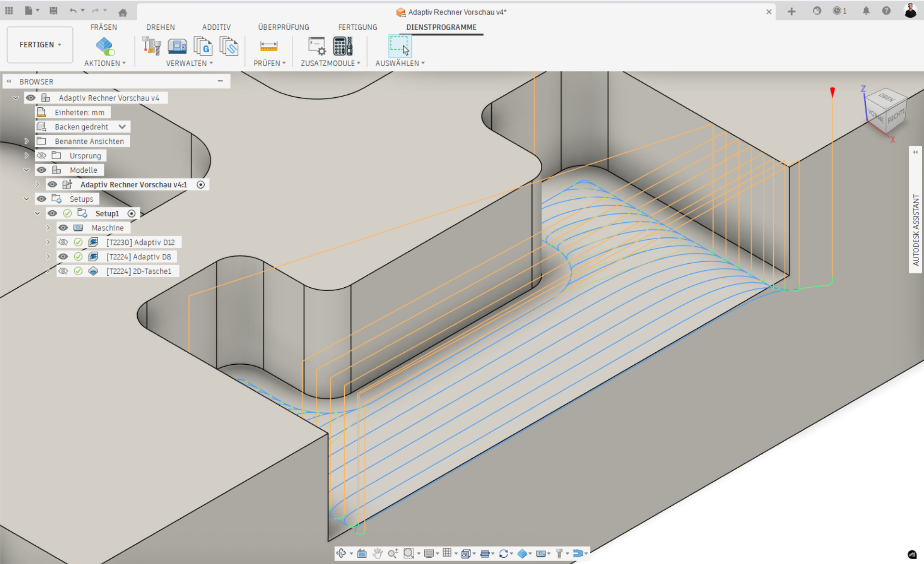
Task: Activate the selection tool icon
Action: point(399,46)
